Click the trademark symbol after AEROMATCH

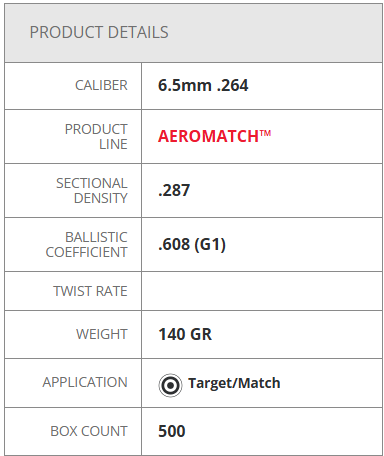[265, 133]
